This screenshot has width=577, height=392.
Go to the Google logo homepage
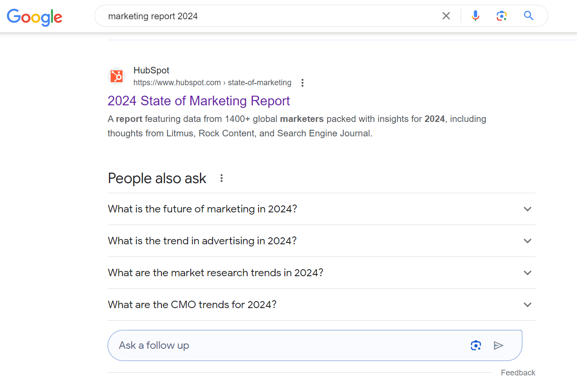click(35, 17)
